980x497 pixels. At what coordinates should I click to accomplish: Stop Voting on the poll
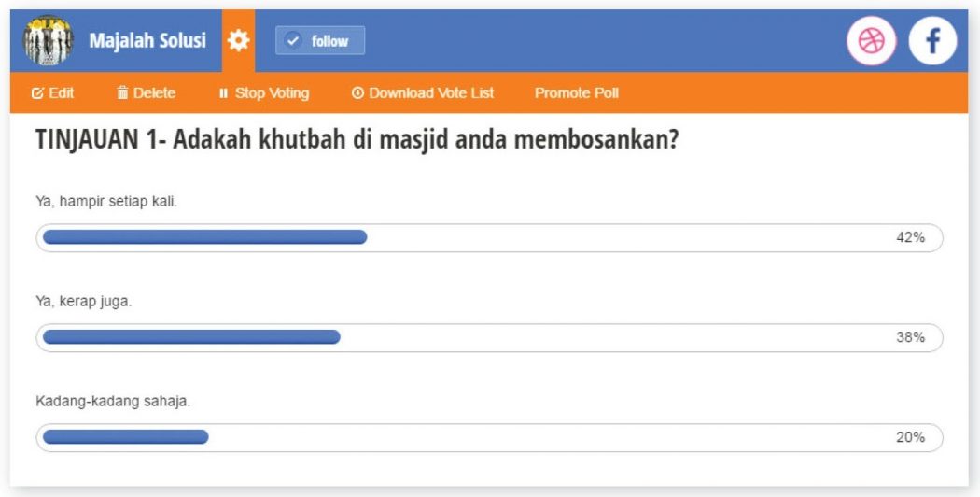[x=264, y=93]
